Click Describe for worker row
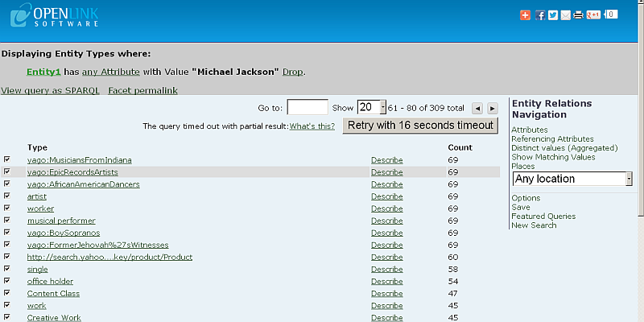Screen dimensions: 644x322 pyautogui.click(x=387, y=208)
